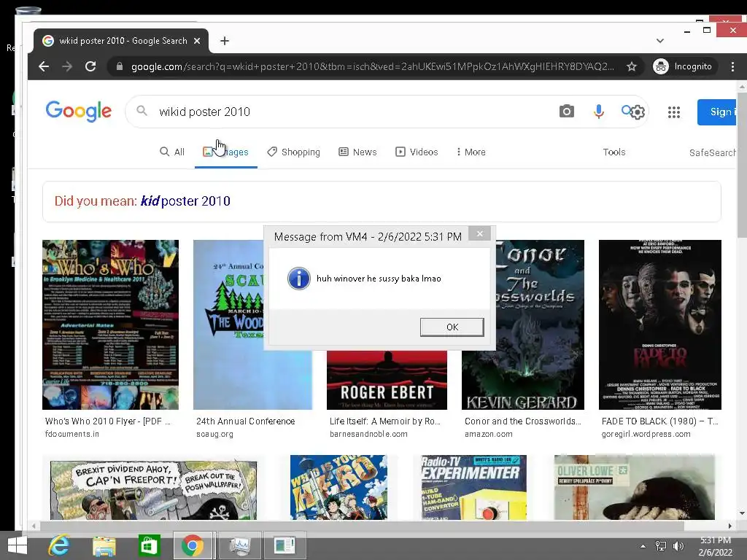Open the Roger Ebert Life Itself image
The height and width of the screenshot is (560, 747).
(387, 380)
